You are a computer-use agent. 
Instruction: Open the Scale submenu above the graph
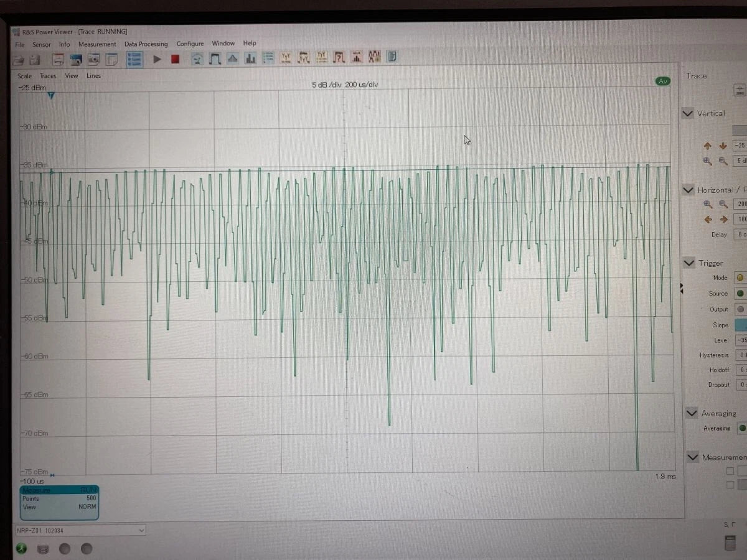(x=24, y=76)
